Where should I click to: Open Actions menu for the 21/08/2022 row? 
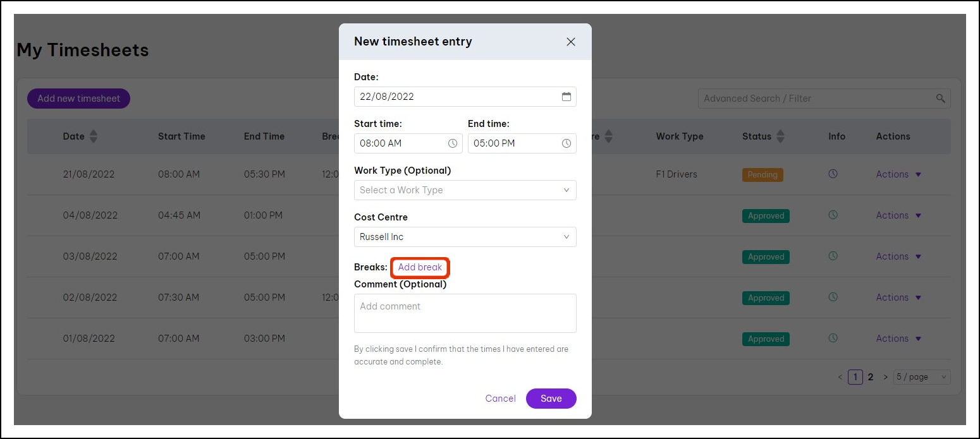click(898, 174)
